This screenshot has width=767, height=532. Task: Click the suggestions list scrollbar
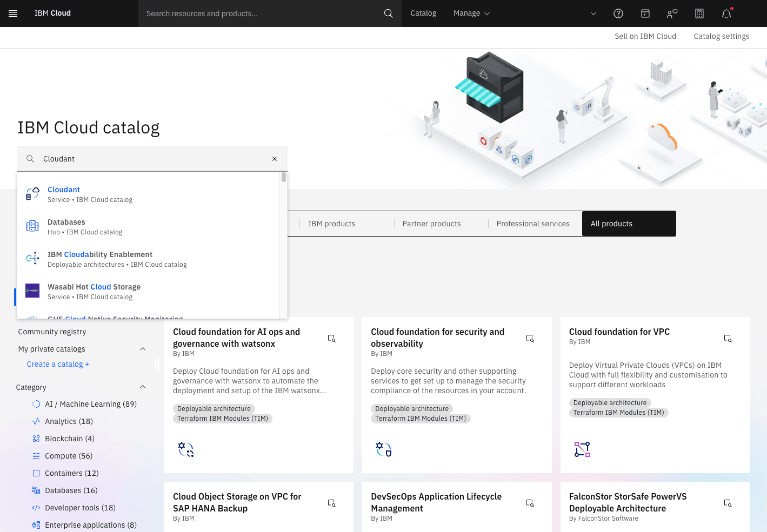coord(284,177)
